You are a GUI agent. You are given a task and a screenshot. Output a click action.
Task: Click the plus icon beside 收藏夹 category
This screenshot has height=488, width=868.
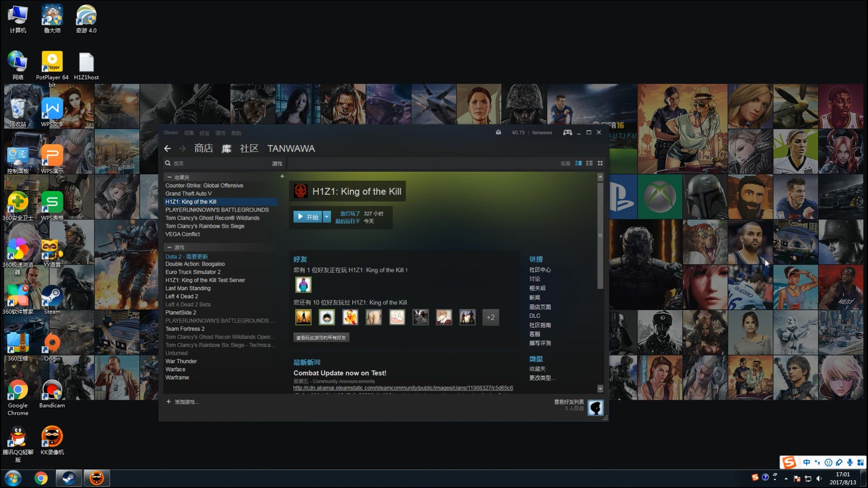point(282,177)
